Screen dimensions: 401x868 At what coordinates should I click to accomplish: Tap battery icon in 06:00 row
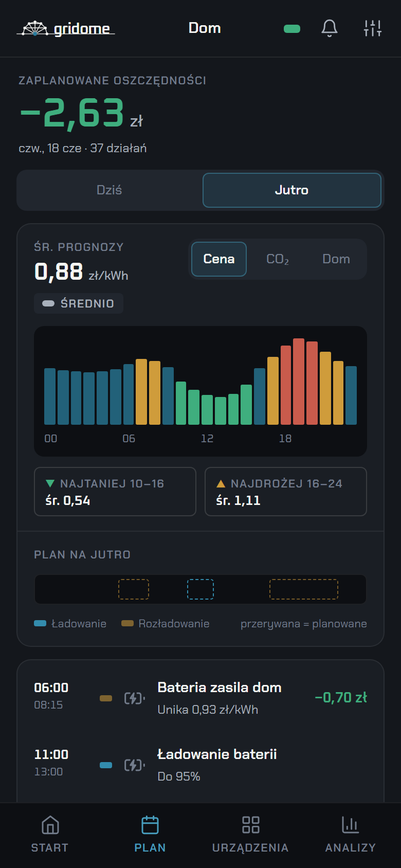(x=135, y=698)
